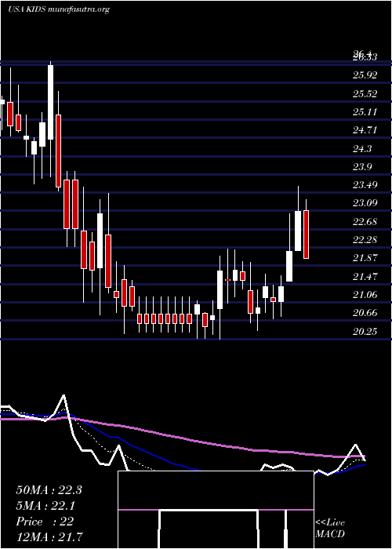Click the 23.9 price axis label
The width and height of the screenshot is (392, 549).
(362, 166)
